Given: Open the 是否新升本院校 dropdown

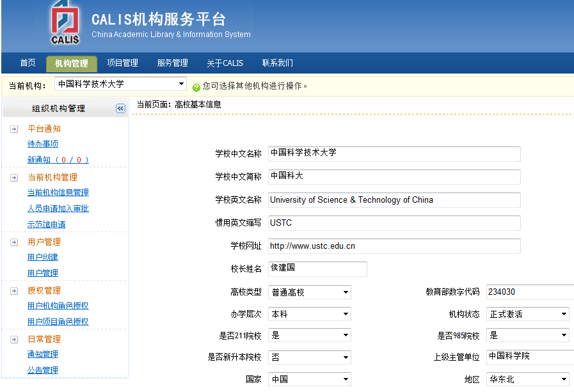Looking at the screenshot, I should pyautogui.click(x=310, y=357).
